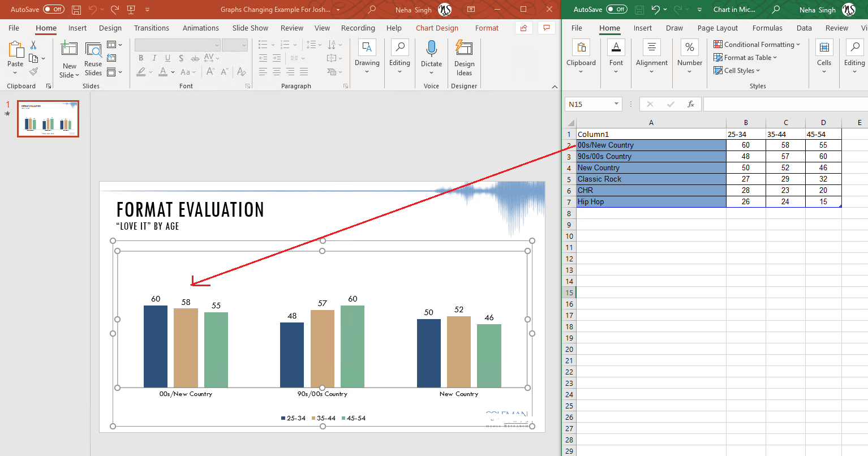Click the Save icon in PowerPoint title bar
The width and height of the screenshot is (868, 456).
pos(76,10)
